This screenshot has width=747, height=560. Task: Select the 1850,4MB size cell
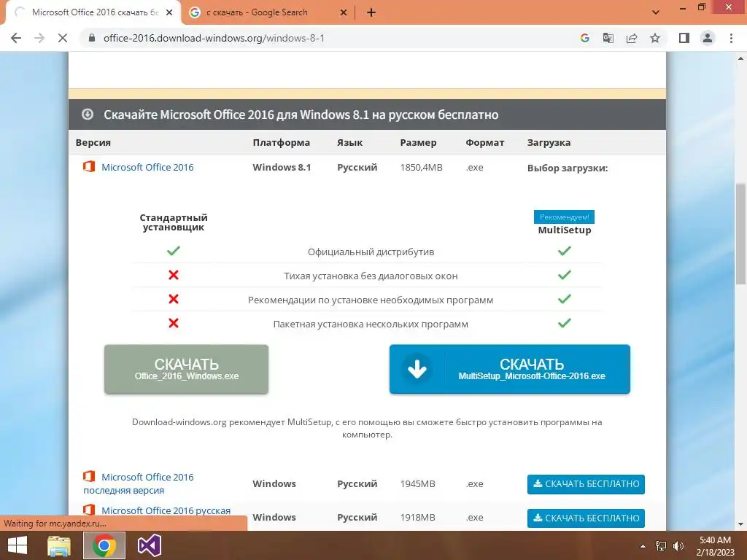[421, 167]
